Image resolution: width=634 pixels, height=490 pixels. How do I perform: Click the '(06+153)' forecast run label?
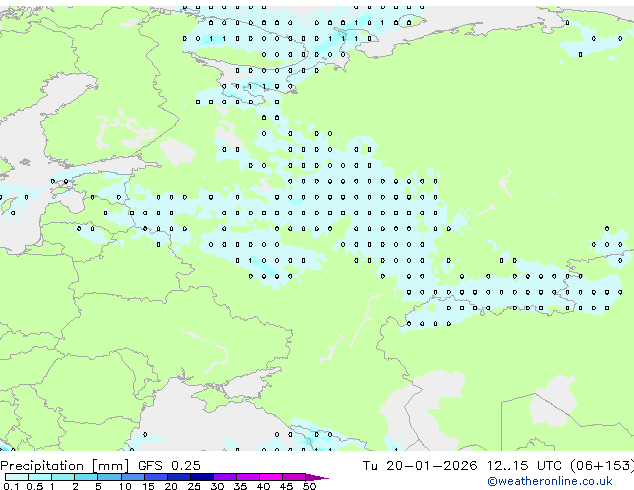tap(602, 465)
